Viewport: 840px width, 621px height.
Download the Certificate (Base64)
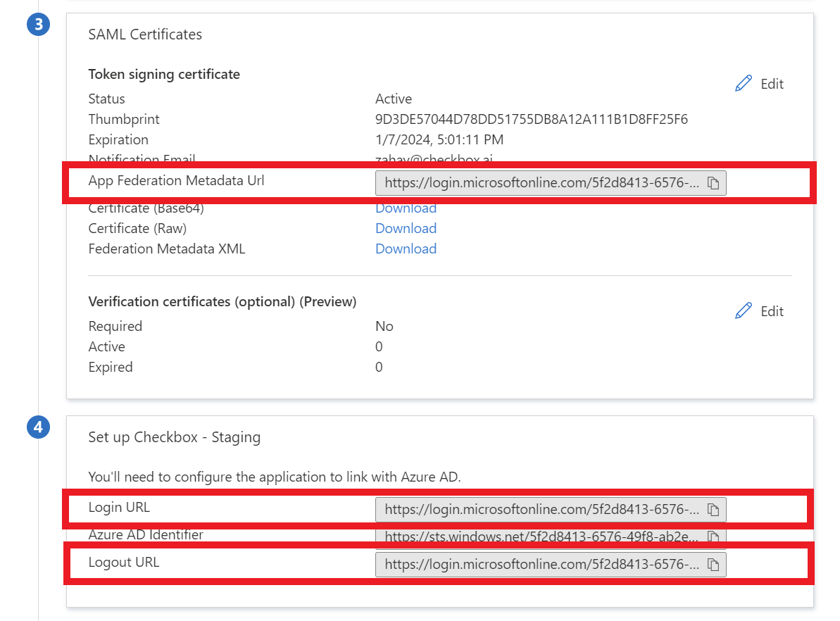[406, 208]
